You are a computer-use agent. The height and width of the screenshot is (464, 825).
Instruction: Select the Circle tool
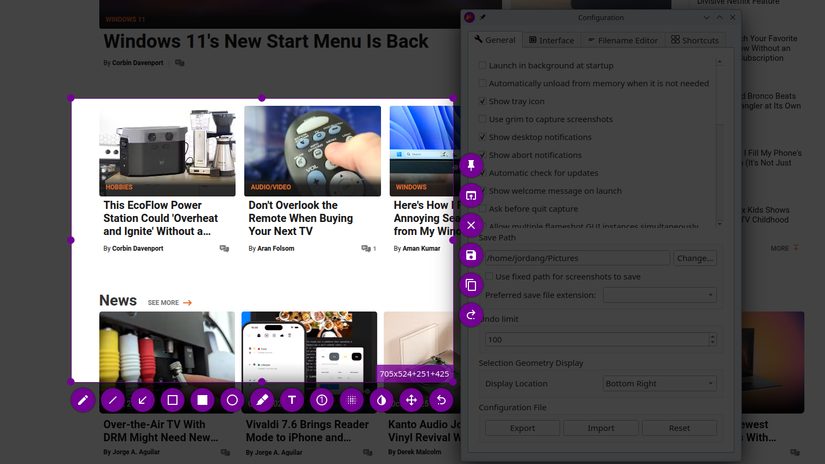232,400
